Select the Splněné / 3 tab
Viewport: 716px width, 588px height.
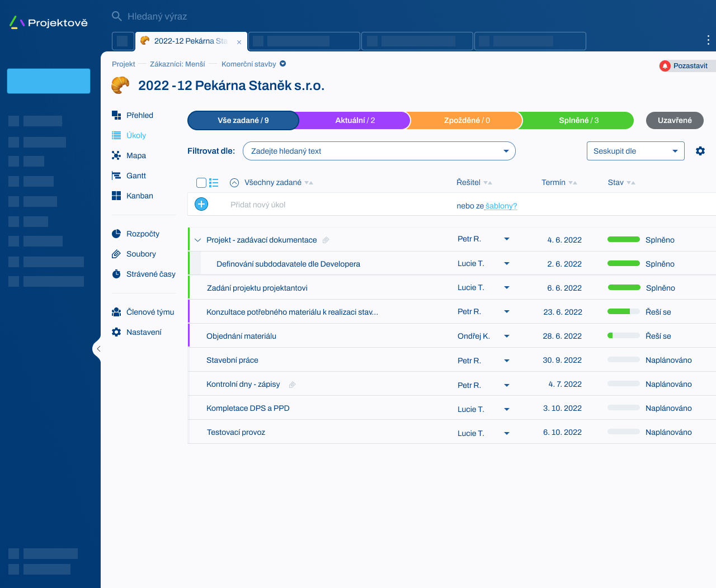click(578, 120)
